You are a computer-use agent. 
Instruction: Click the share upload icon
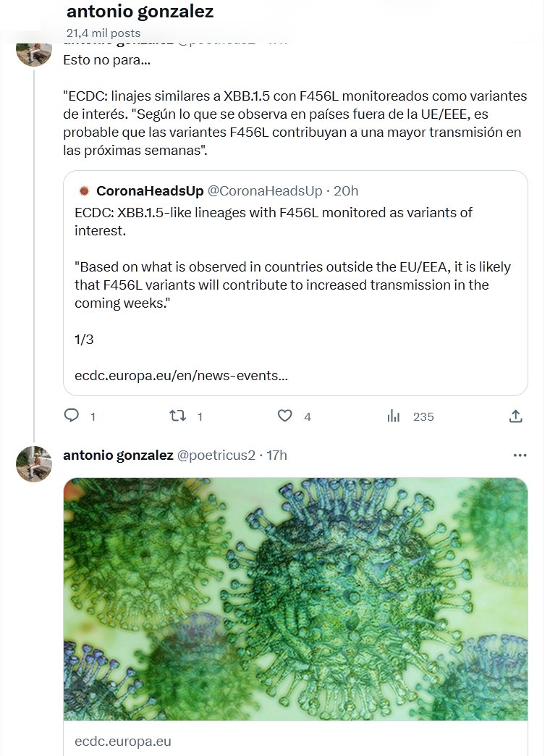tap(515, 416)
